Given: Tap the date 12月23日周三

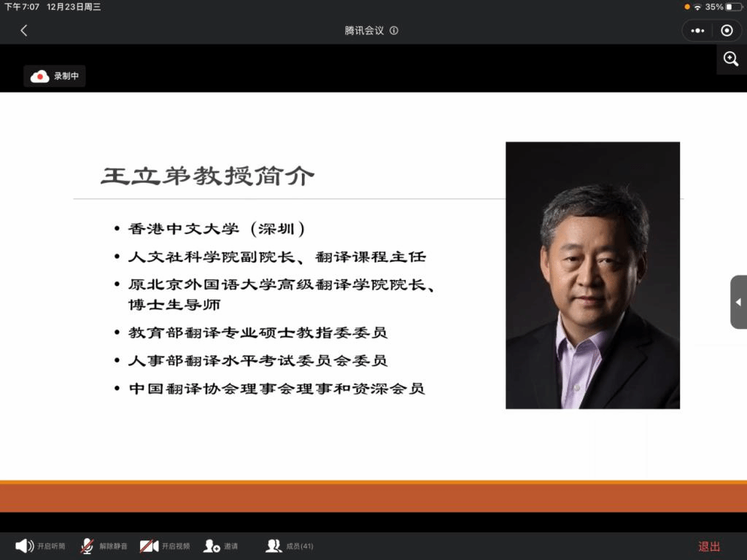Looking at the screenshot, I should pyautogui.click(x=74, y=7).
